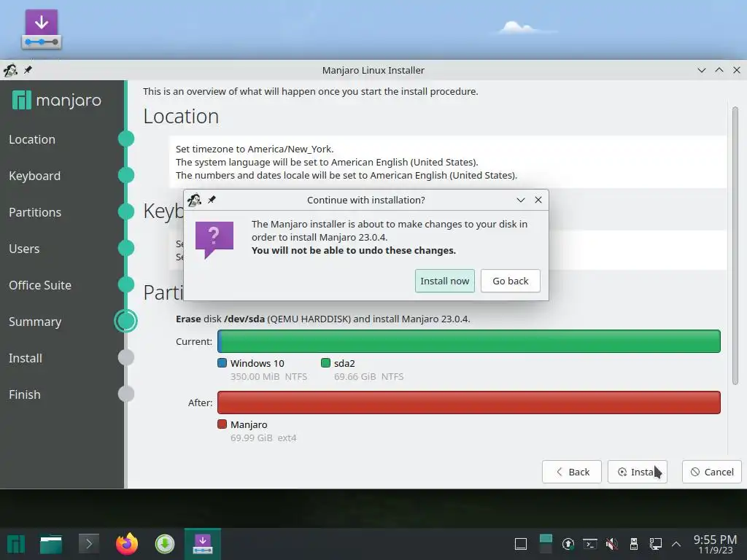Click the green sda2 swatch
This screenshot has width=747, height=560.
326,363
